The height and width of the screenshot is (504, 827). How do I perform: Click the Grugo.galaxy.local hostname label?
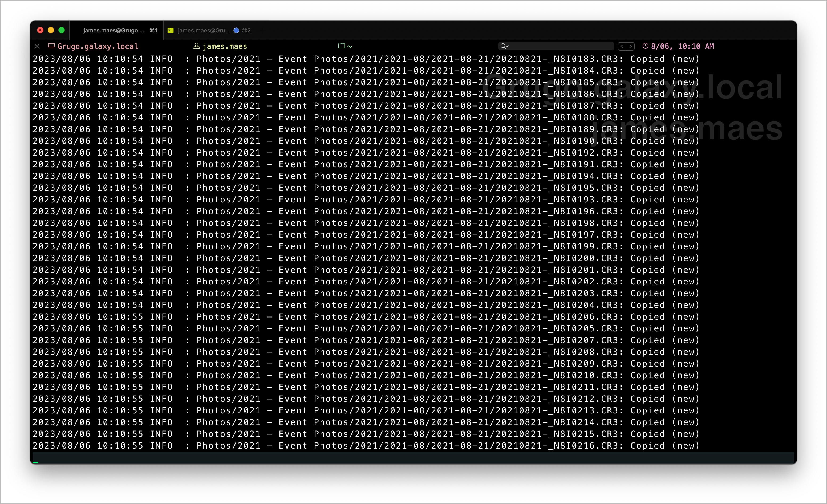[x=98, y=46]
